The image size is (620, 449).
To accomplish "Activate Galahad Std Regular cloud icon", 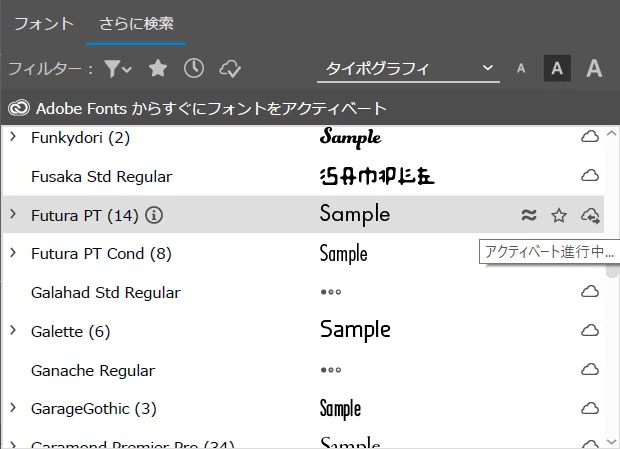I will click(590, 292).
